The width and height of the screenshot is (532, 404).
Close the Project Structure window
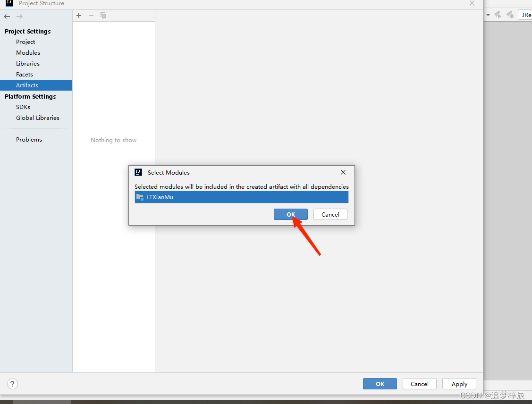click(x=472, y=3)
